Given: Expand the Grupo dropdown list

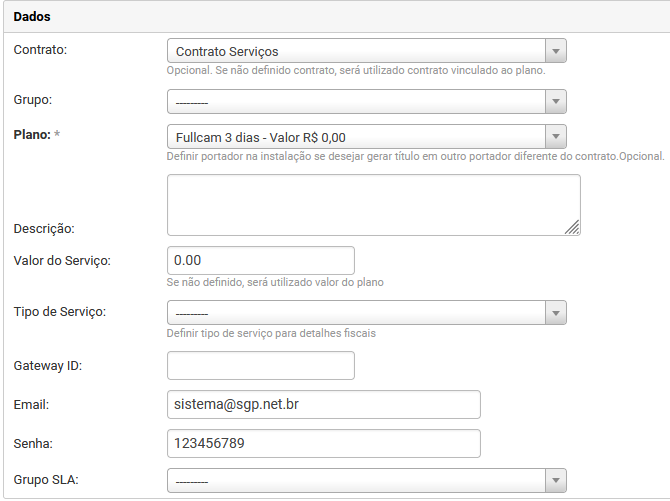Looking at the screenshot, I should coord(366,101).
